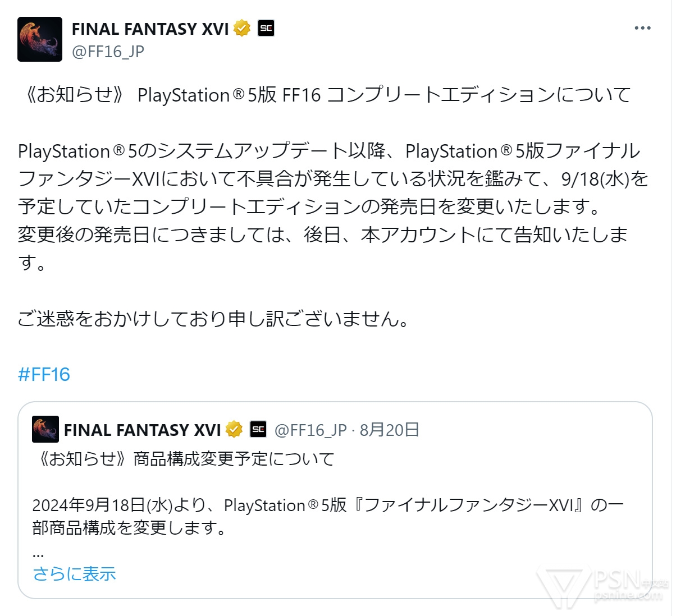Click the FINAL FANTASY XVI display name
The image size is (676, 616).
click(150, 29)
